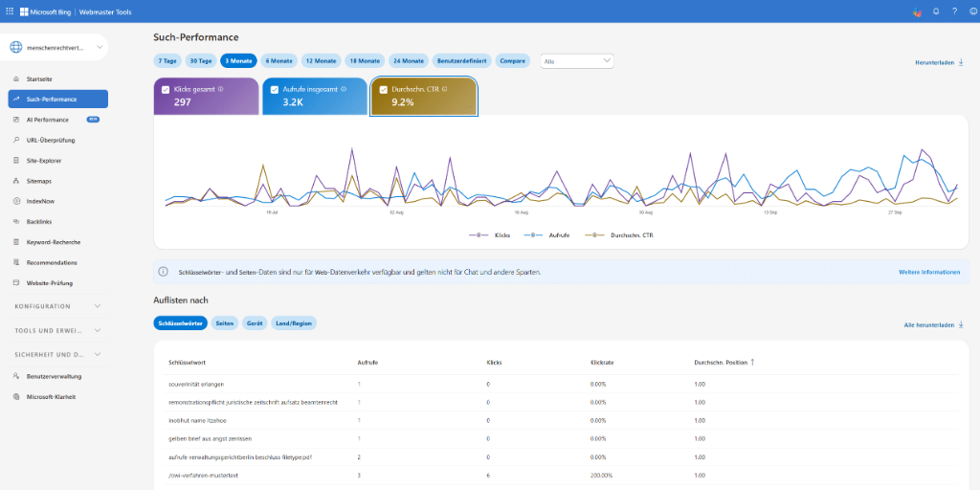Uncheck the Klicks gesamt checkbox
This screenshot has width=980, height=490.
pos(166,90)
